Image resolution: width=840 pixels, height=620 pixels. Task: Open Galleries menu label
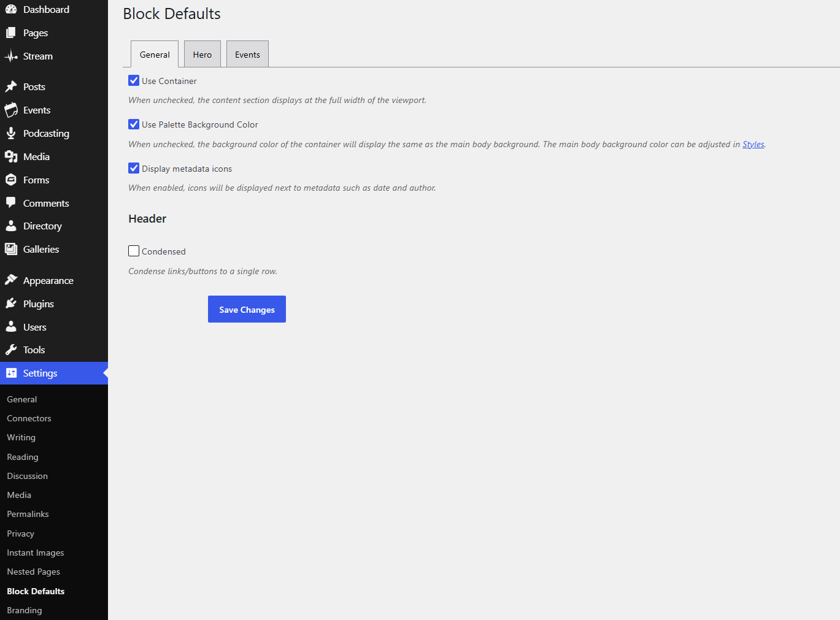(x=41, y=249)
